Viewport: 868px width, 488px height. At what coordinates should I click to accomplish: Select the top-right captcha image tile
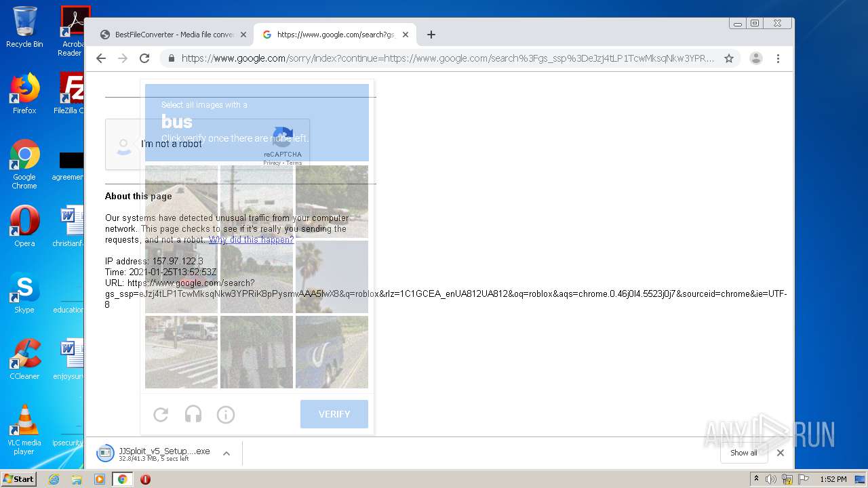point(332,201)
